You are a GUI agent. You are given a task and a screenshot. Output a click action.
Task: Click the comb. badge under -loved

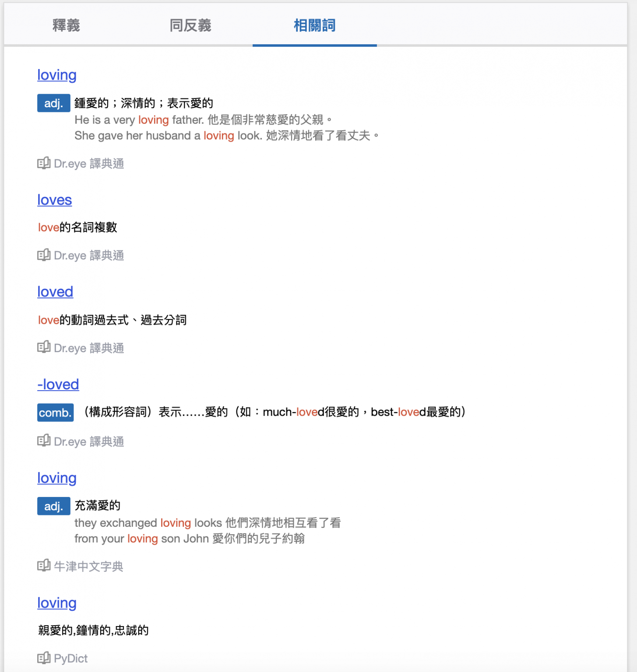tap(55, 412)
